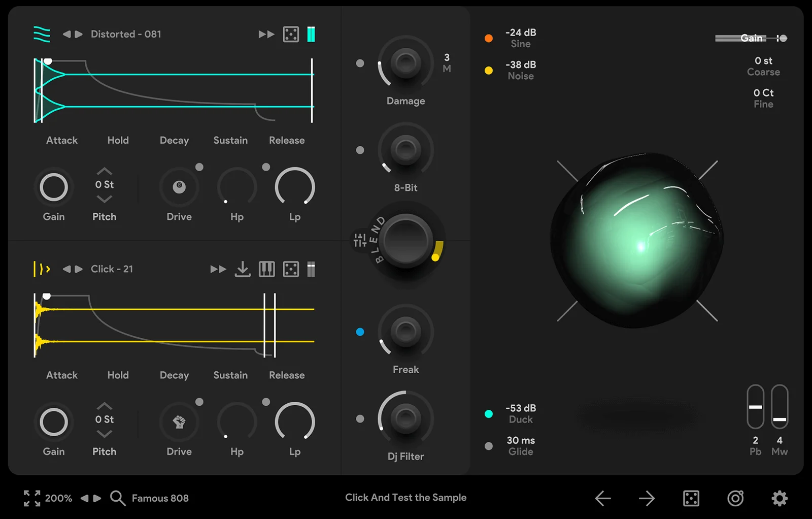The width and height of the screenshot is (812, 519).
Task: Click the fullscreen expand arrows icon
Action: click(32, 498)
